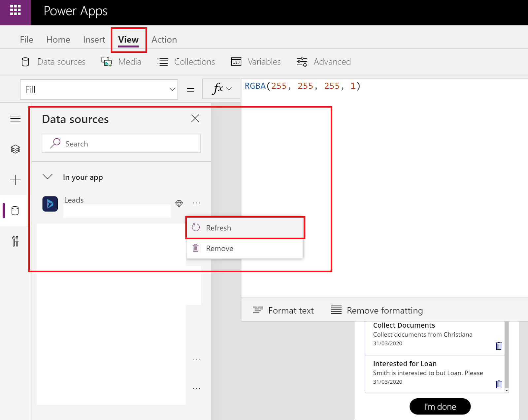Viewport: 528px width, 420px height.
Task: Select the Data cylinder icon in sidebar
Action: point(15,211)
